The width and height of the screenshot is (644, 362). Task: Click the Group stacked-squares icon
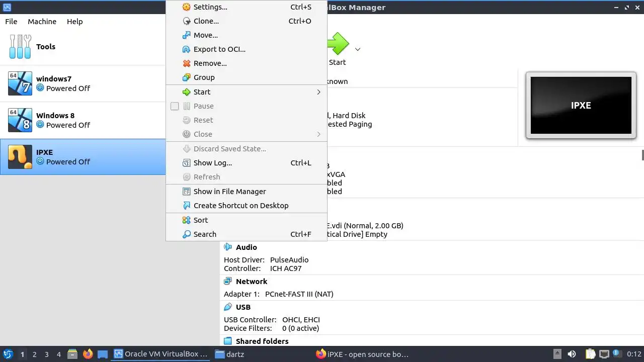coord(186,77)
